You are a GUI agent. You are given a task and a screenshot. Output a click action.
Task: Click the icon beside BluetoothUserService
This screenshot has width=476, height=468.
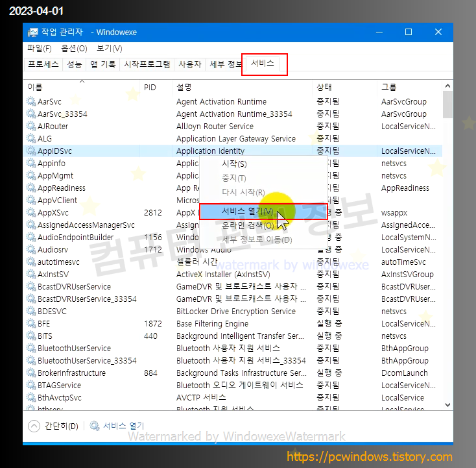tap(31, 348)
